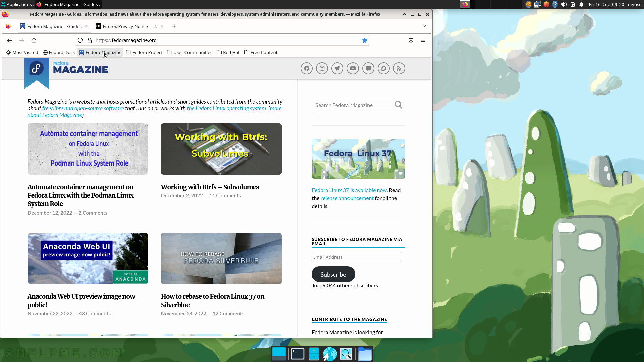Open the round speech bubble icon in header
This screenshot has width=644, height=362.
[384, 68]
